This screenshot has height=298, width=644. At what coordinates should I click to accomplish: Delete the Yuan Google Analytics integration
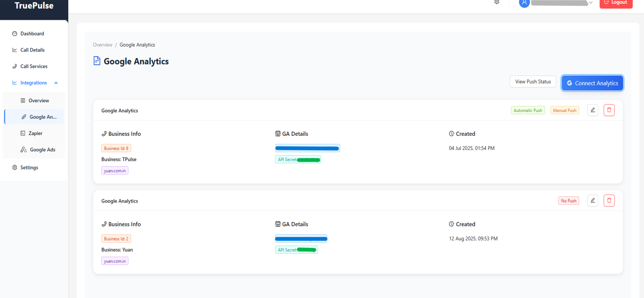609,201
